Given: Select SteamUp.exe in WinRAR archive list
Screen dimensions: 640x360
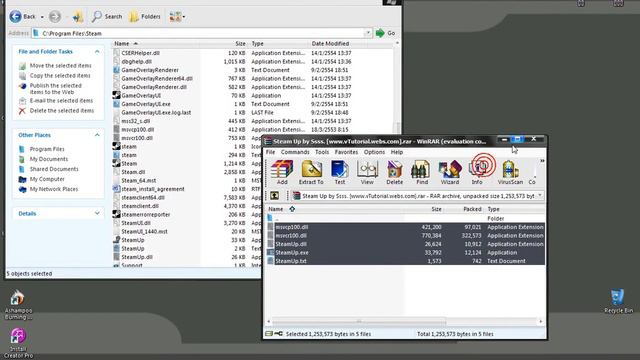Looking at the screenshot, I should coord(406,253).
